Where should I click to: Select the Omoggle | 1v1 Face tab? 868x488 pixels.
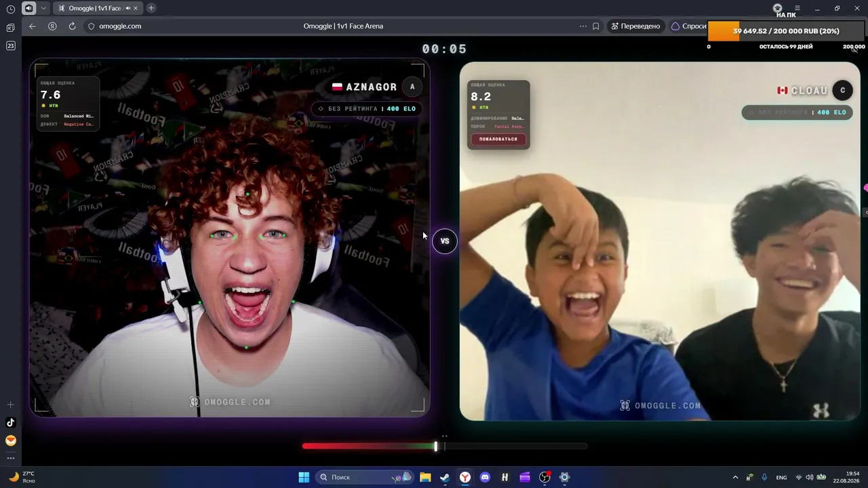pyautogui.click(x=96, y=8)
